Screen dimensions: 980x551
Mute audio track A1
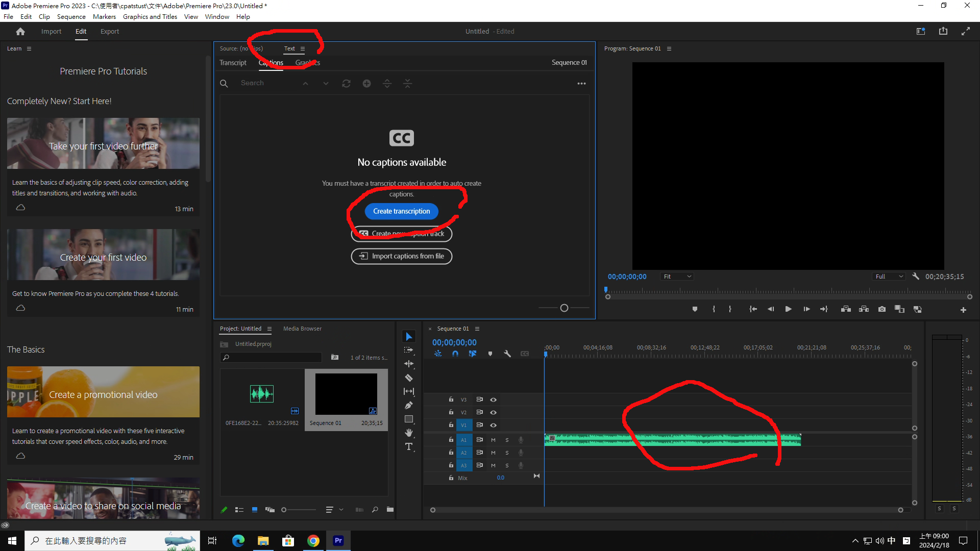493,440
